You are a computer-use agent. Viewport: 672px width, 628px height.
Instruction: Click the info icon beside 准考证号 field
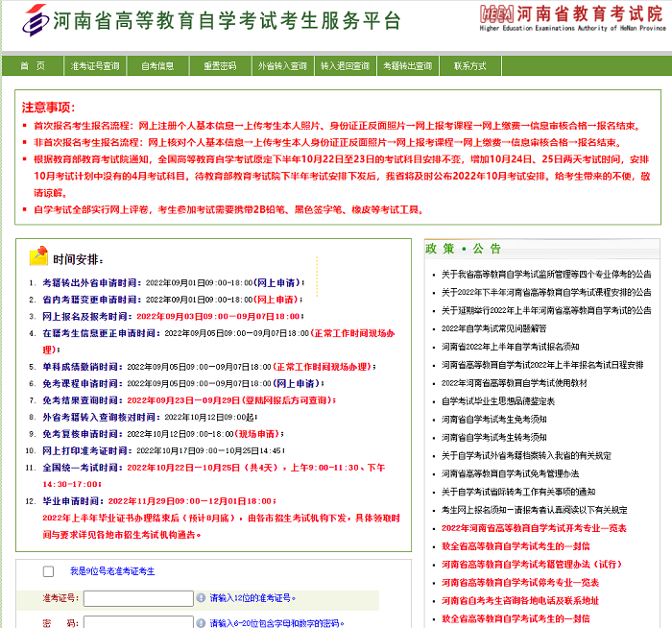(x=200, y=597)
